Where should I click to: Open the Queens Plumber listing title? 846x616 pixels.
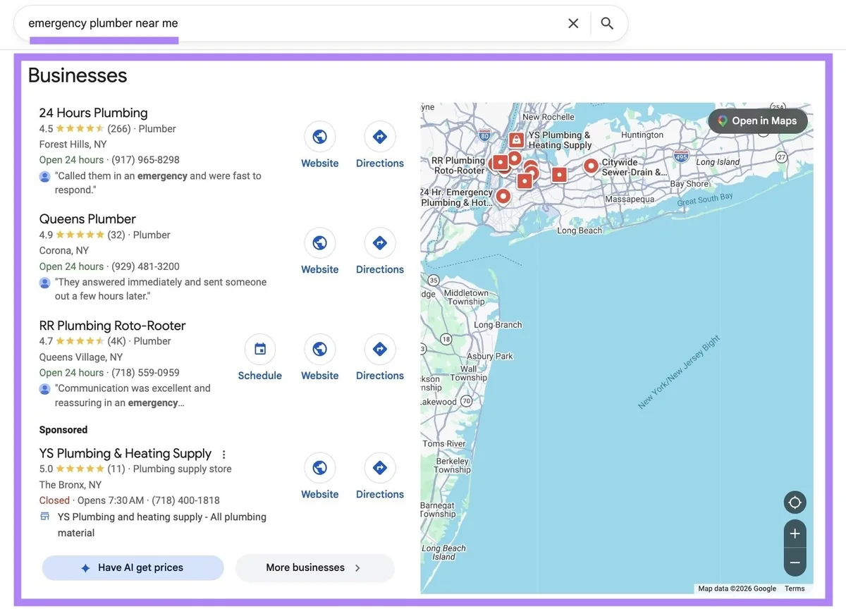tap(87, 219)
